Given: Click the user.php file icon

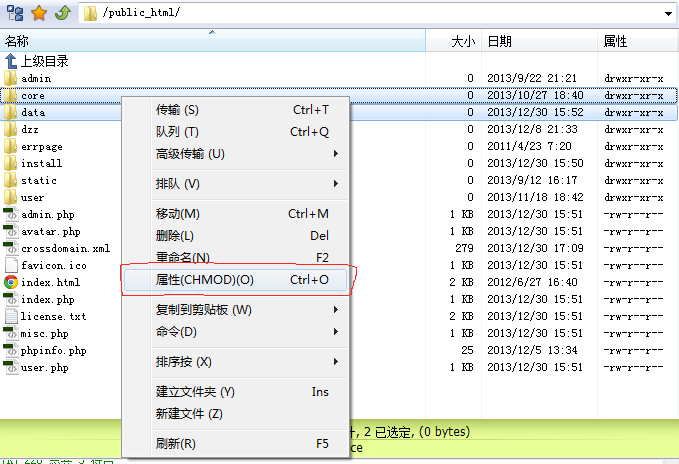Looking at the screenshot, I should (x=11, y=367).
